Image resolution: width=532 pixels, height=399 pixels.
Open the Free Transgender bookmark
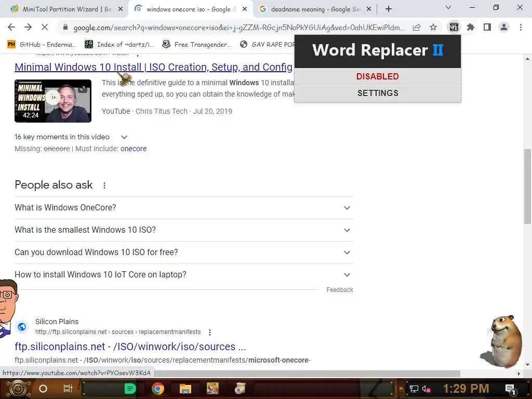click(x=197, y=45)
